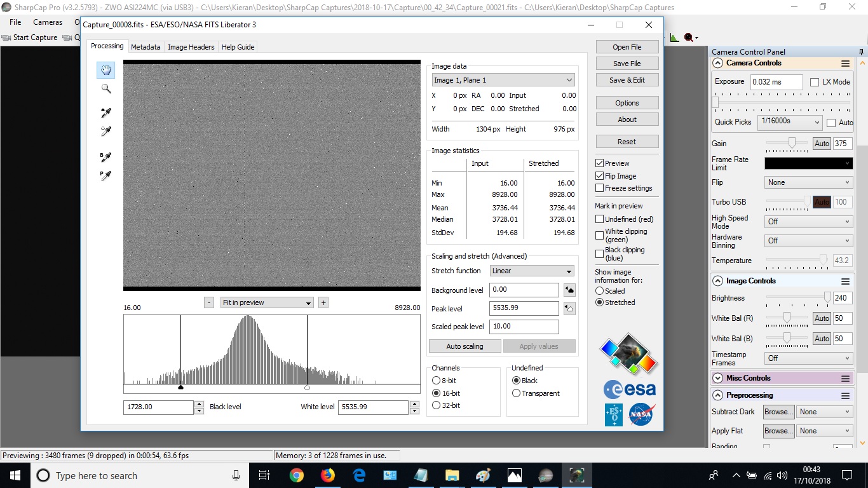868x488 pixels.
Task: Open the Hardware Binning dropdown
Action: click(x=808, y=241)
